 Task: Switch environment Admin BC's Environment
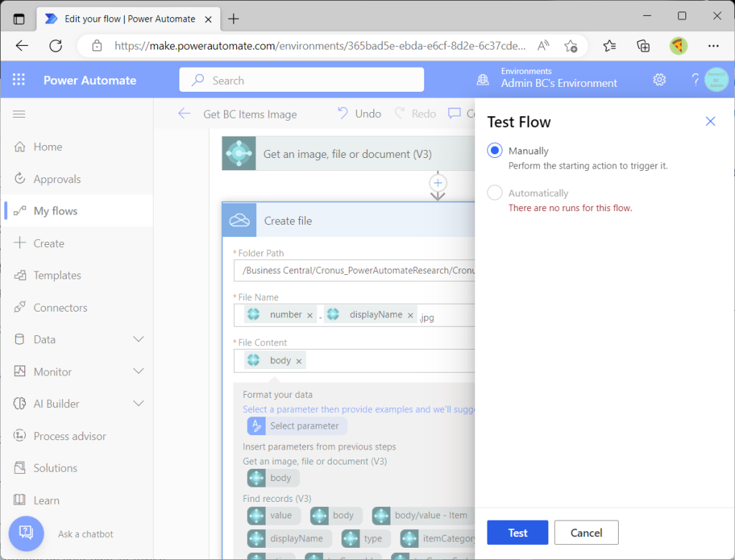[558, 78]
